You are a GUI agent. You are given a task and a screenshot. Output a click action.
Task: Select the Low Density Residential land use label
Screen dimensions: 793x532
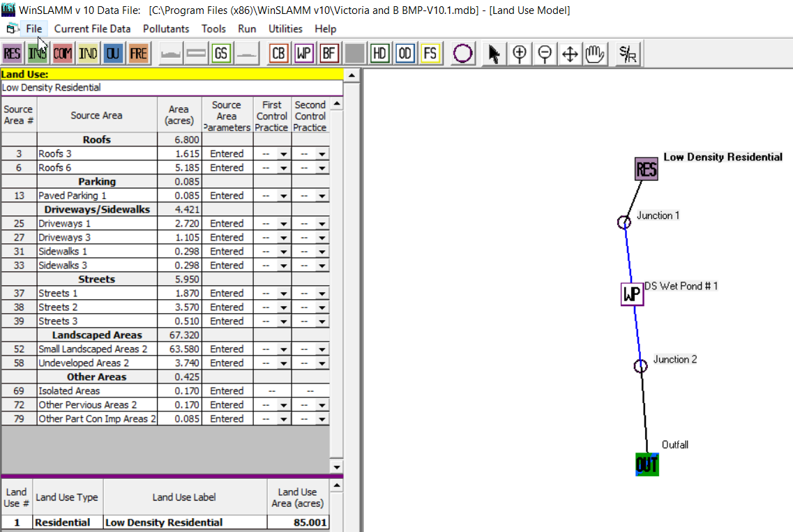coord(185,522)
